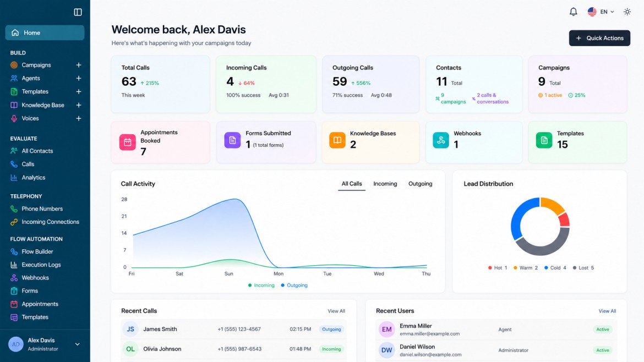Collapse the sidebar with the panel icon
This screenshot has height=362, width=644.
pyautogui.click(x=78, y=12)
